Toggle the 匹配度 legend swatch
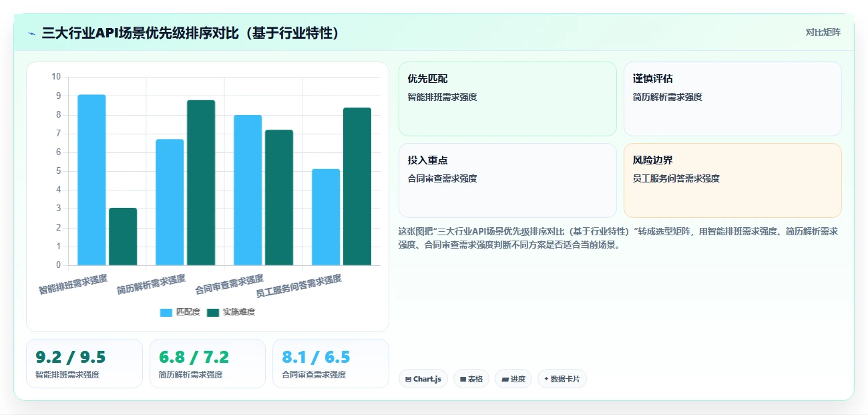The height and width of the screenshot is (415, 868). tap(166, 312)
